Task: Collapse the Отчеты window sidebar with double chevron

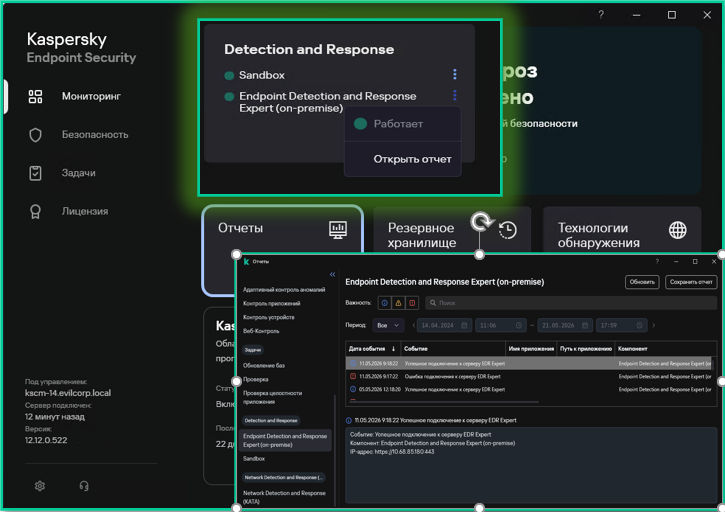Action: (332, 275)
